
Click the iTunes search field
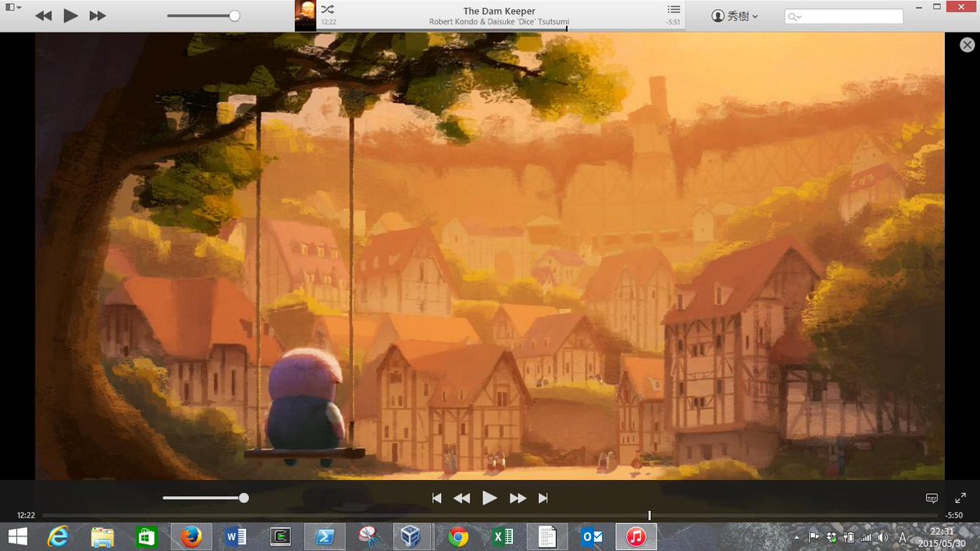[844, 16]
